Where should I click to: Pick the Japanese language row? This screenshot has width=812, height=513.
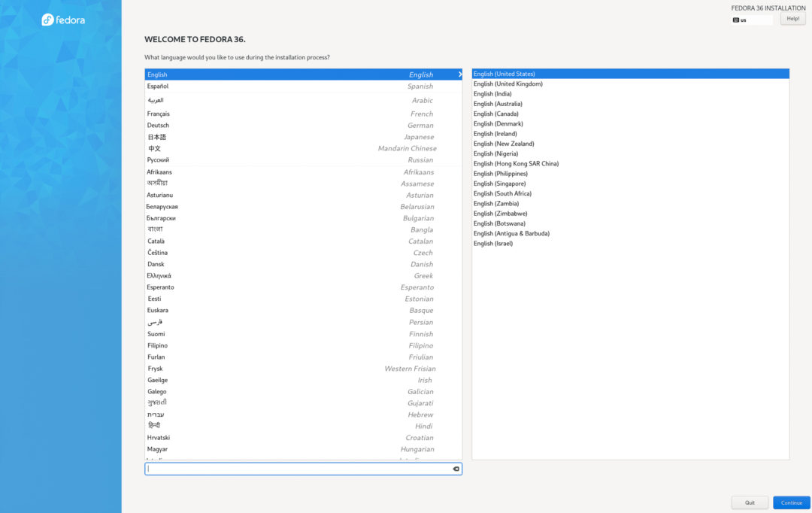304,137
